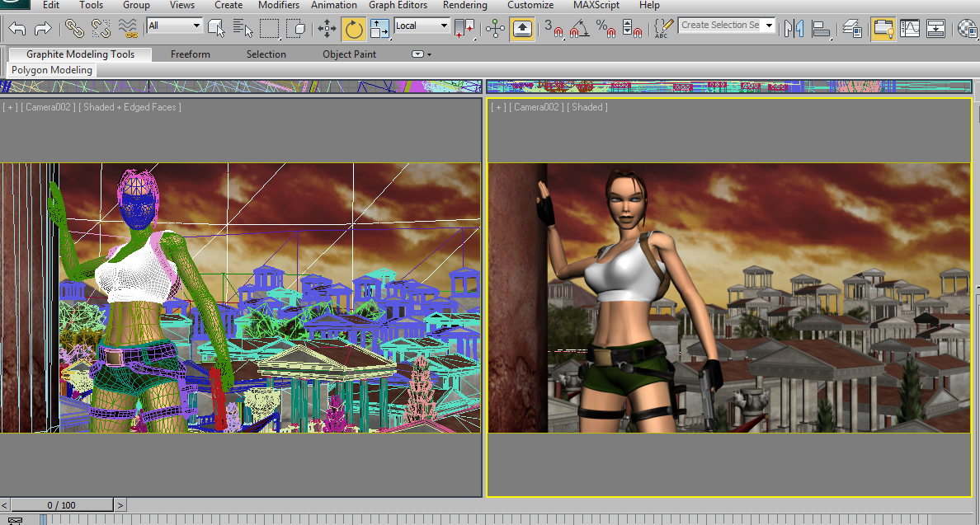
Task: Open the All selection filter dropdown
Action: tap(174, 26)
